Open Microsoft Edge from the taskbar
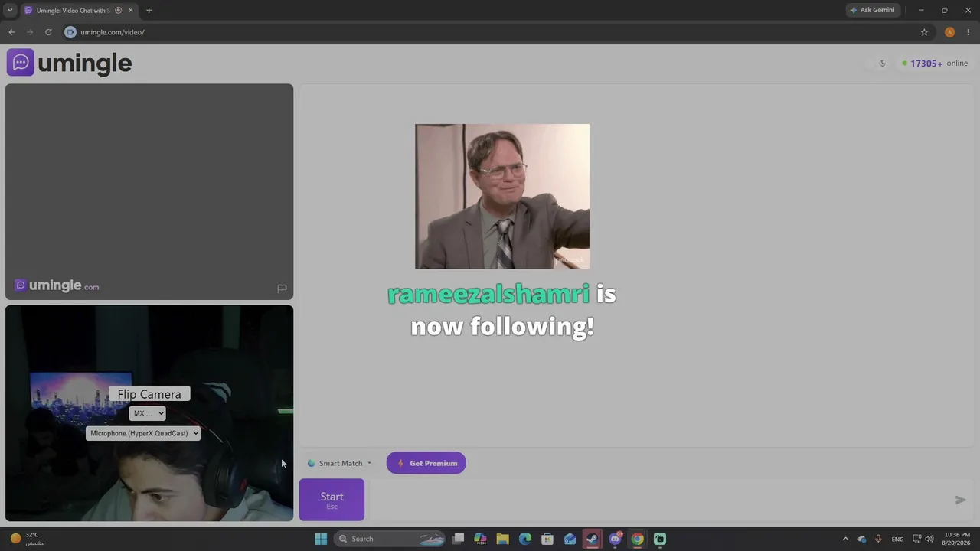Screen dimensions: 980x551 click(525, 539)
